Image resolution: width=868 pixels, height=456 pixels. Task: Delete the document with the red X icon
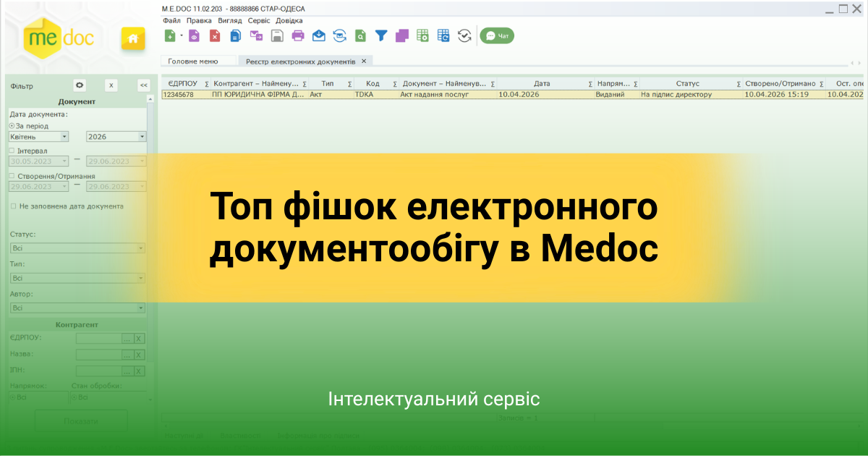click(x=215, y=35)
